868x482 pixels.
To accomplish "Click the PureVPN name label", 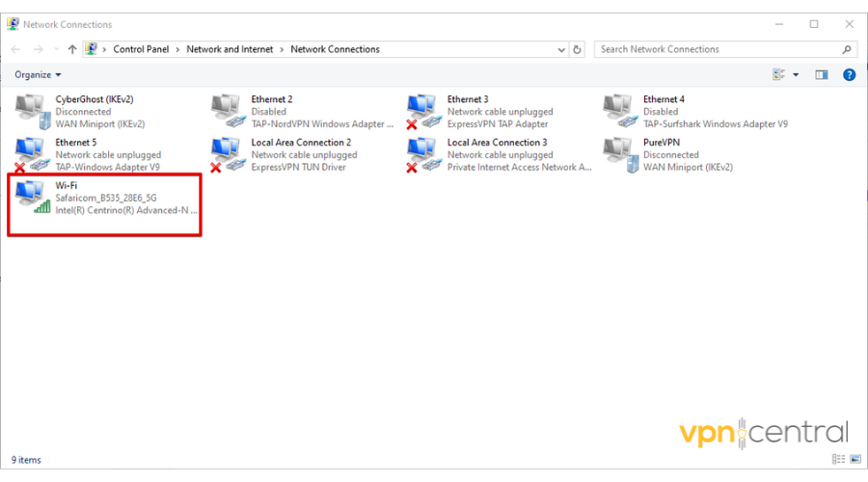I will 662,143.
